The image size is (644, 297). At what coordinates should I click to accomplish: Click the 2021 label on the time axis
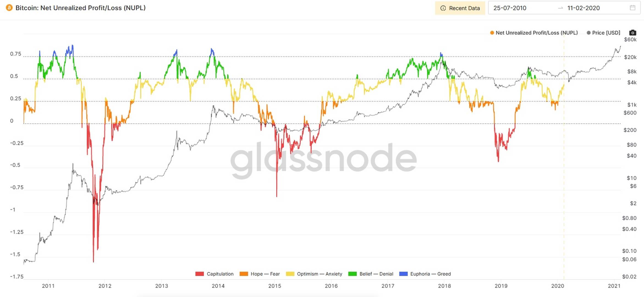(x=614, y=286)
